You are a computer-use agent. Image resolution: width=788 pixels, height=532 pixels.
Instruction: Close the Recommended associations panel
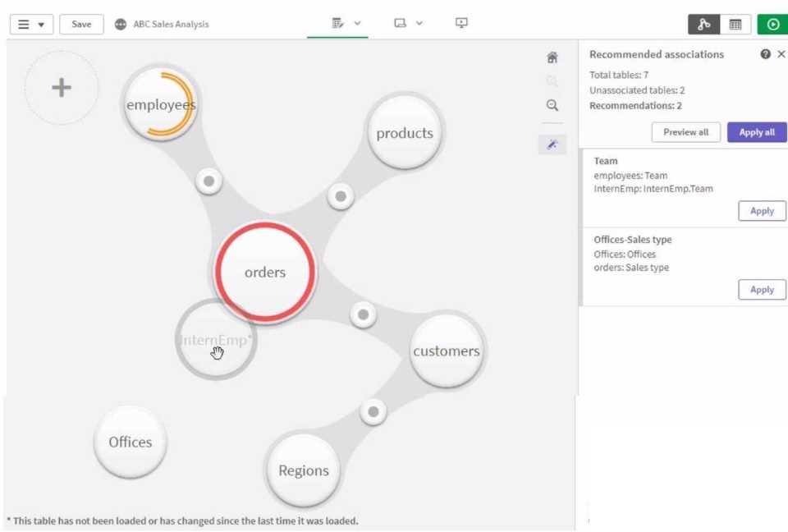781,53
